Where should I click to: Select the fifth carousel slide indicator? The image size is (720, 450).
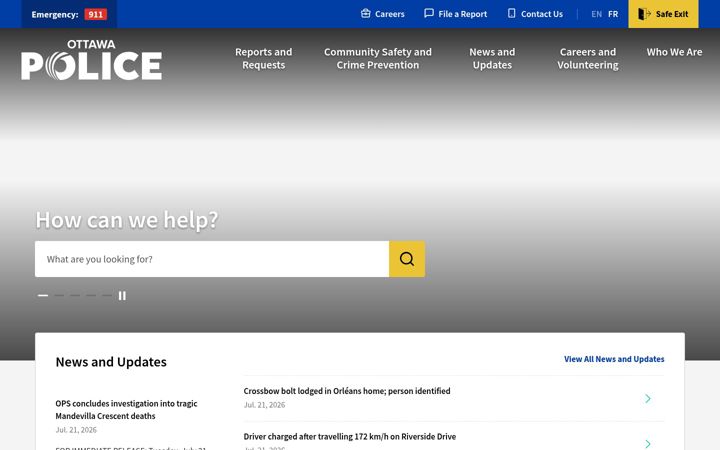click(107, 295)
